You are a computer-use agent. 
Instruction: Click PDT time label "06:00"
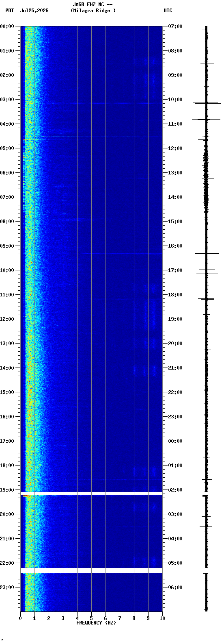coord(7,173)
